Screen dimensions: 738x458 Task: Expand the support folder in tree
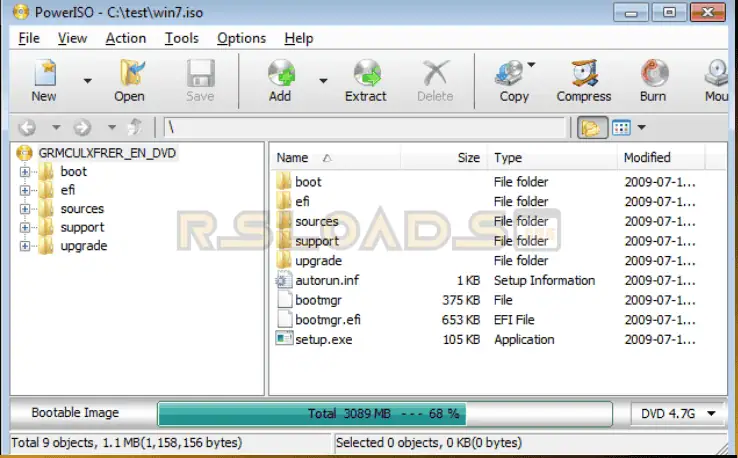pyautogui.click(x=24, y=227)
